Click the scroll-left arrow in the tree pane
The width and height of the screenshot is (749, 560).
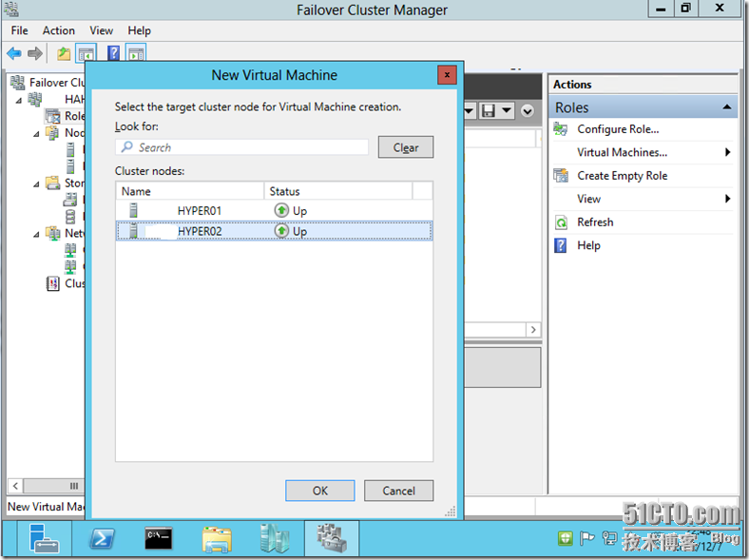pos(15,486)
